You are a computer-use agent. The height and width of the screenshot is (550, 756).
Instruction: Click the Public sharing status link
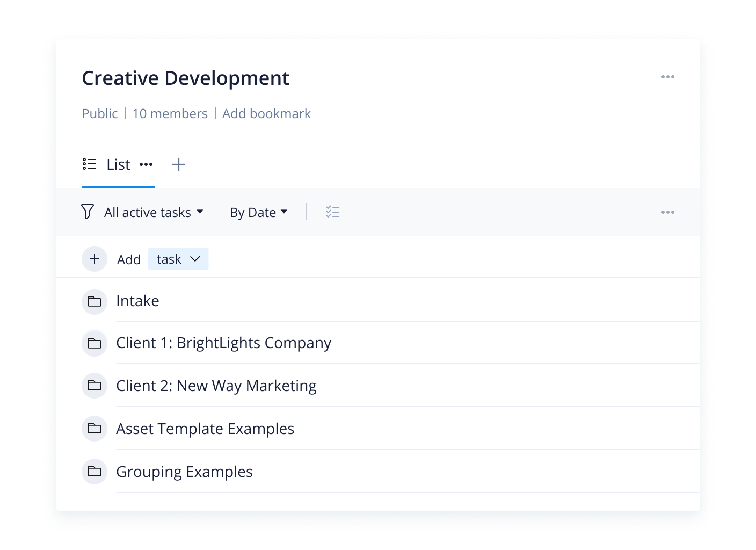[99, 114]
